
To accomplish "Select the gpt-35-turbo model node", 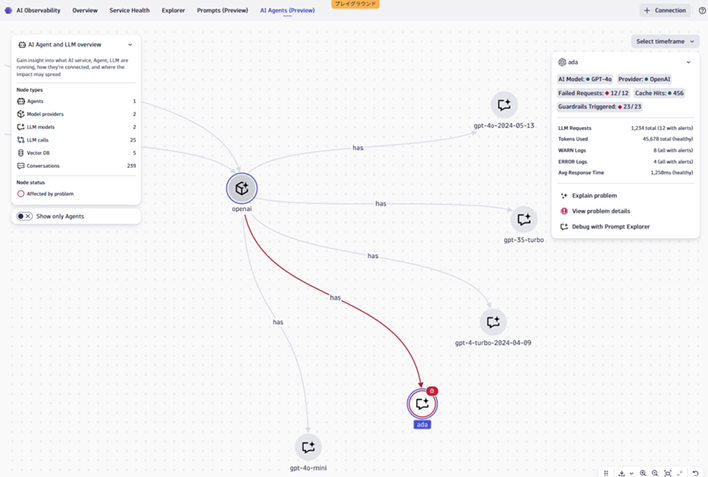I will (x=523, y=220).
